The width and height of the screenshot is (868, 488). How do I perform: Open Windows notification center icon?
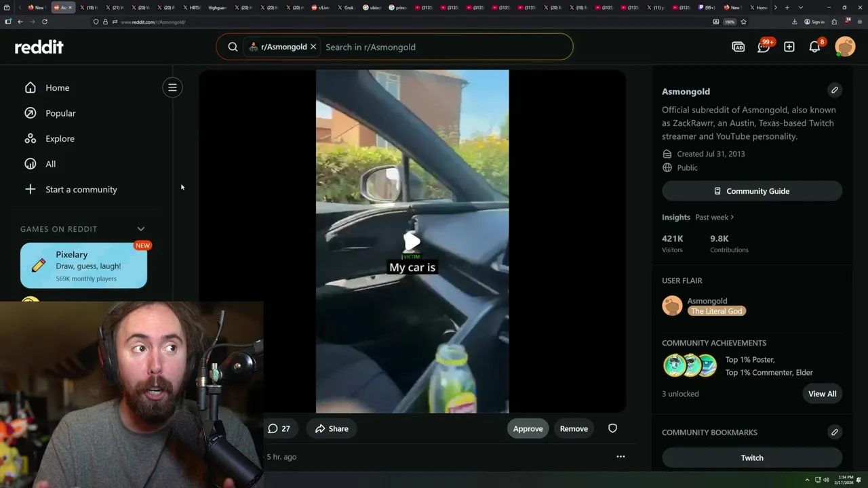859,480
